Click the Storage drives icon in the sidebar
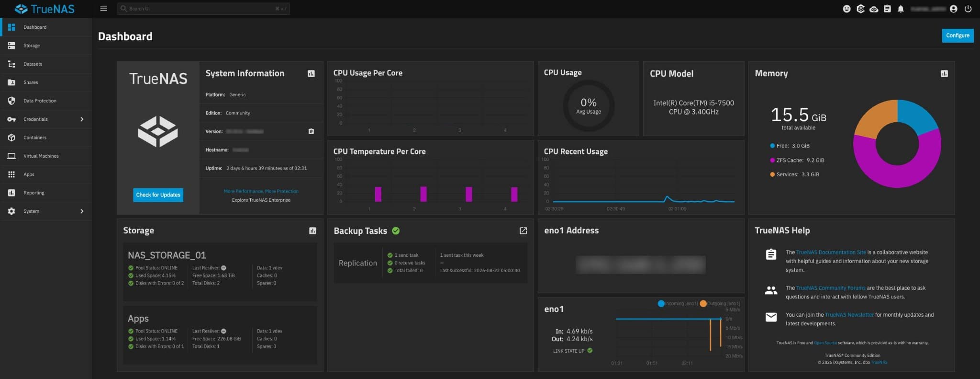Viewport: 980px width, 379px height. click(x=11, y=46)
